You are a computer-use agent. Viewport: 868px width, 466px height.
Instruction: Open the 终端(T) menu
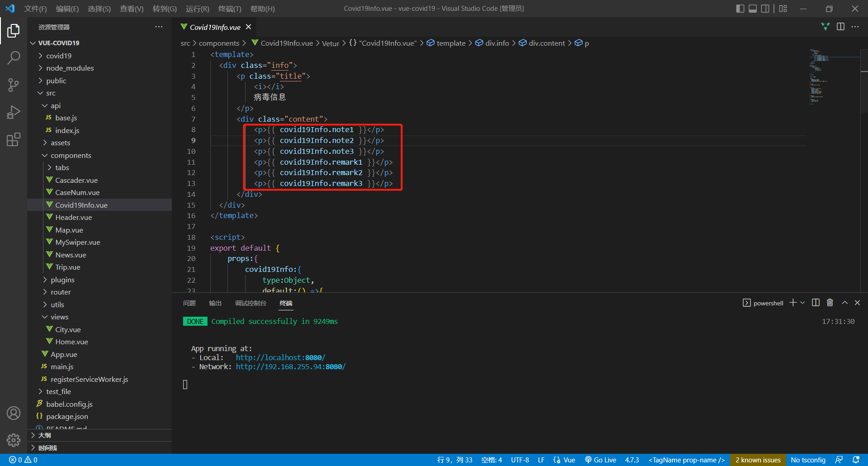point(230,9)
